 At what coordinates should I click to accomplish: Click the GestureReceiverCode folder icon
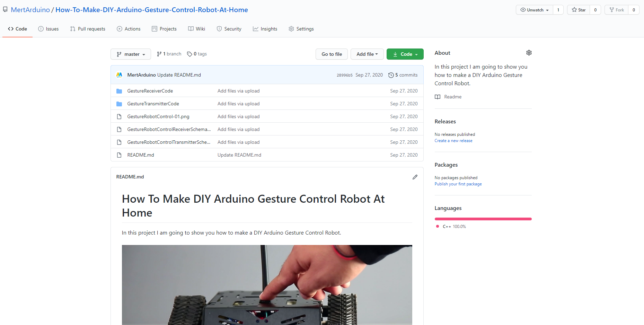click(119, 91)
